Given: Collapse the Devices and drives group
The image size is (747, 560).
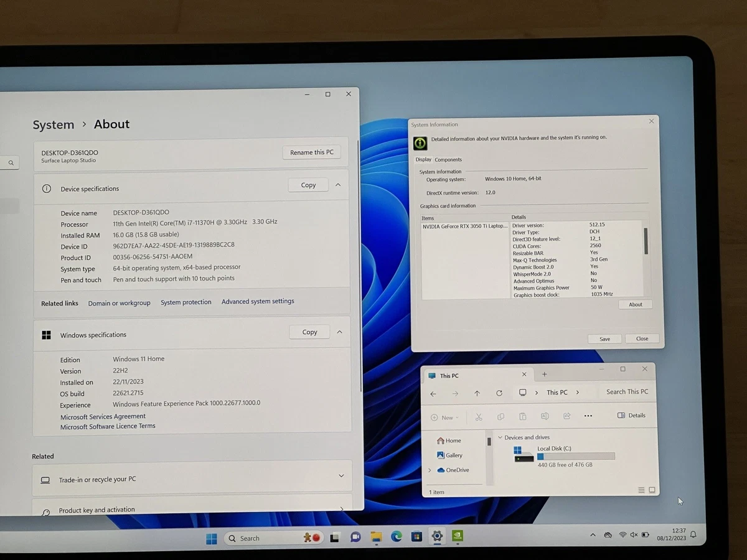Looking at the screenshot, I should click(500, 437).
